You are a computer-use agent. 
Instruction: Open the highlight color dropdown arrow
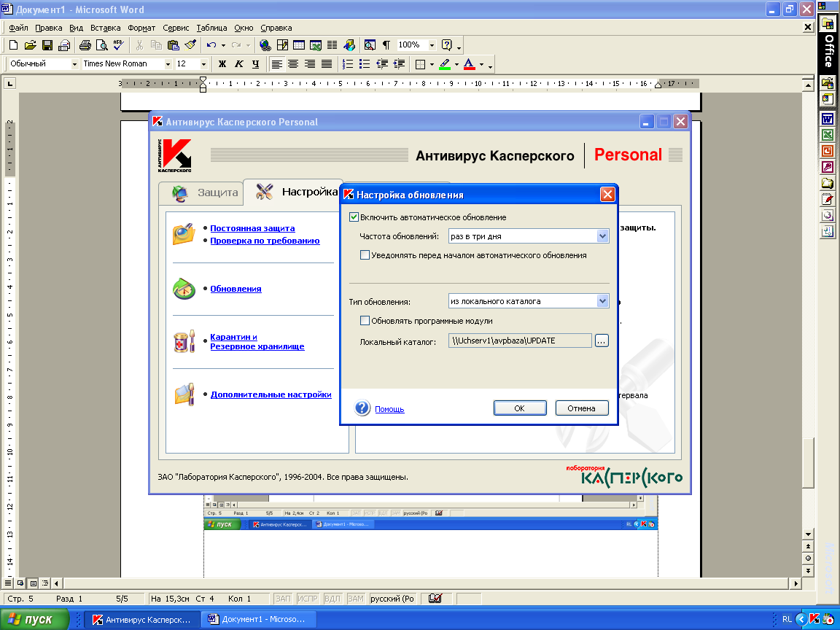[456, 64]
